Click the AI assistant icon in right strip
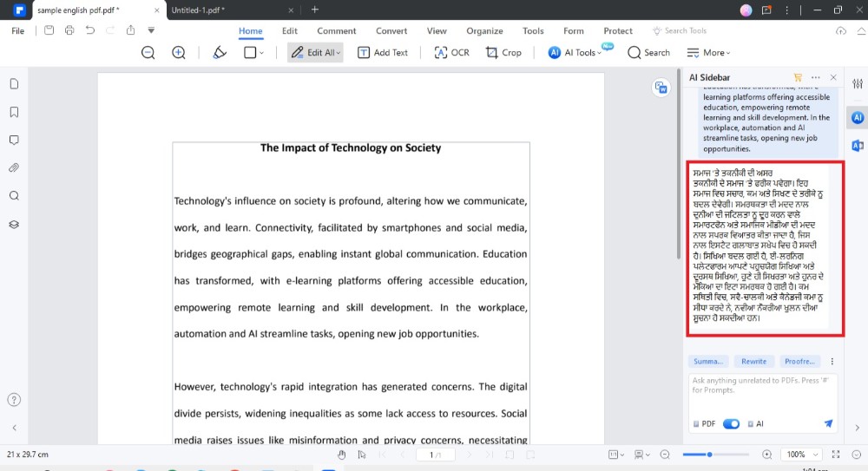Image resolution: width=868 pixels, height=471 pixels. click(858, 118)
